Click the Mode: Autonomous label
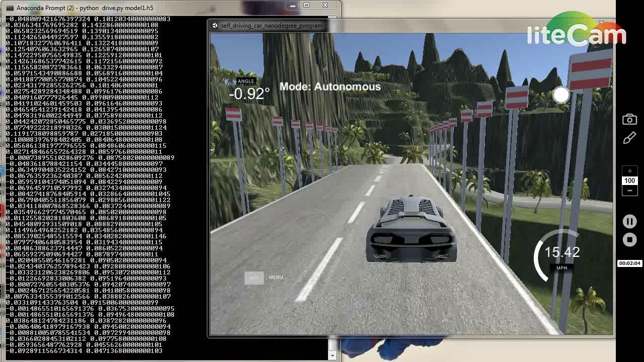 330,87
